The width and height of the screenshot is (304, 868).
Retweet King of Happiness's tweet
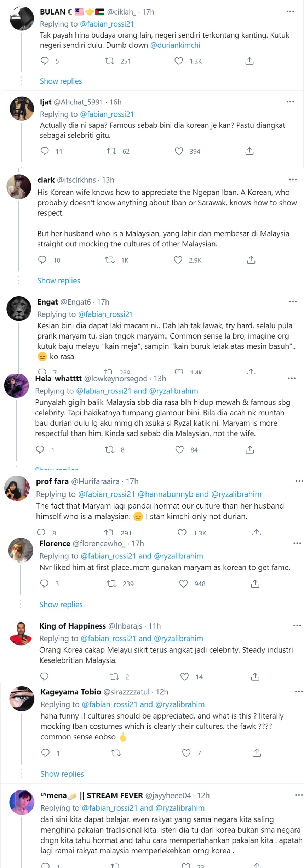pyautogui.click(x=114, y=676)
